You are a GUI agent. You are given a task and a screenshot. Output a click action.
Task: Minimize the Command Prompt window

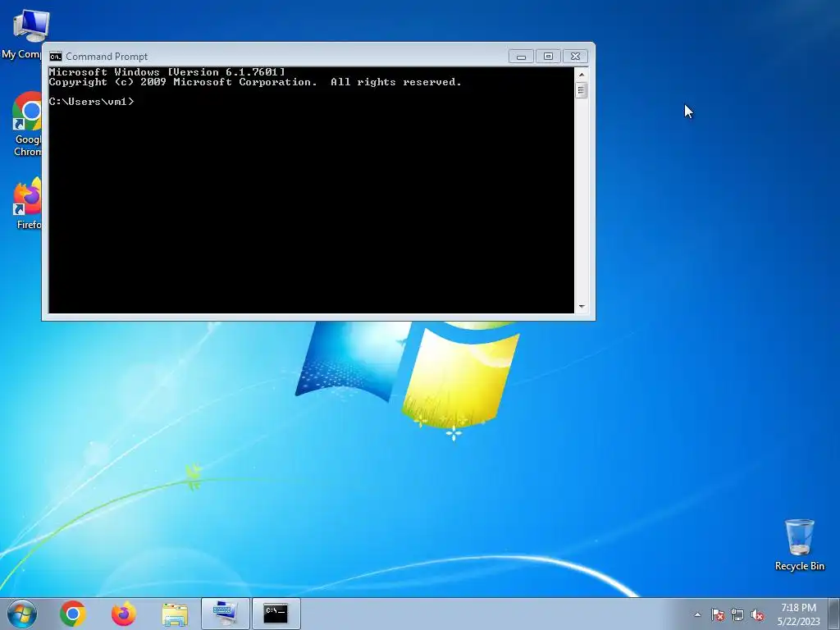tap(521, 57)
